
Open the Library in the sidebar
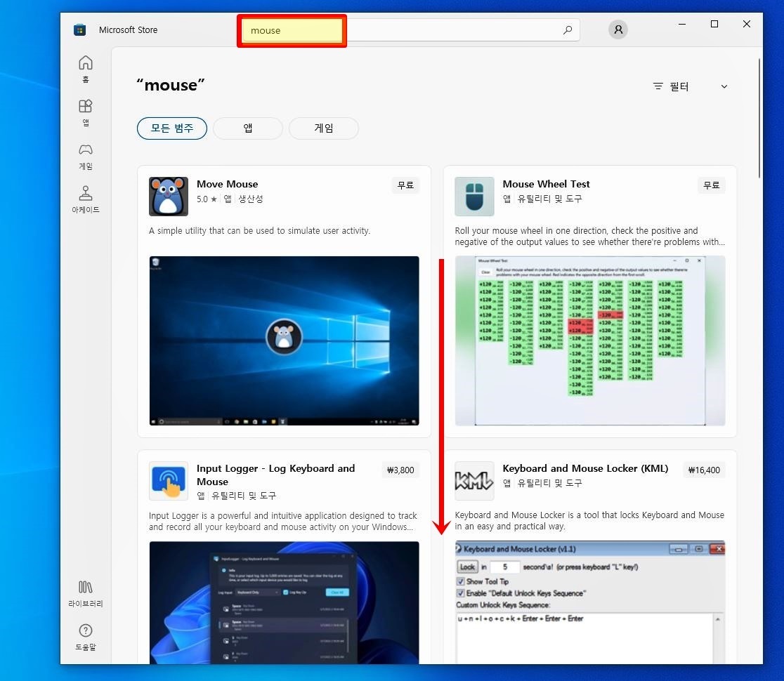86,593
